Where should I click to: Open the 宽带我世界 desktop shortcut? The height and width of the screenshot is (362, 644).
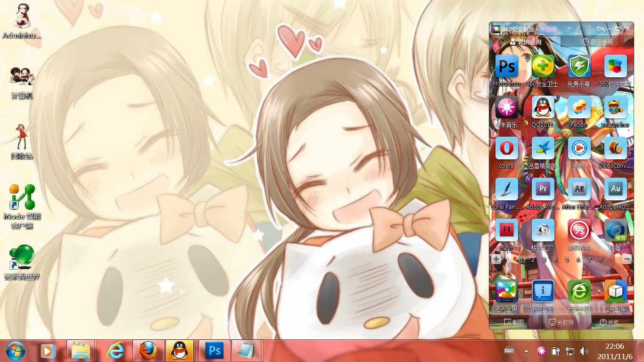(x=22, y=263)
